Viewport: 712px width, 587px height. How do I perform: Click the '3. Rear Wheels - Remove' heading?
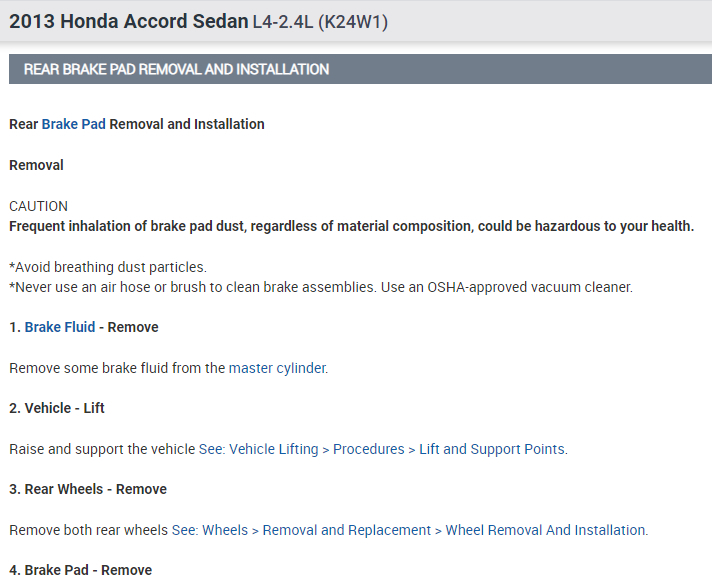88,489
